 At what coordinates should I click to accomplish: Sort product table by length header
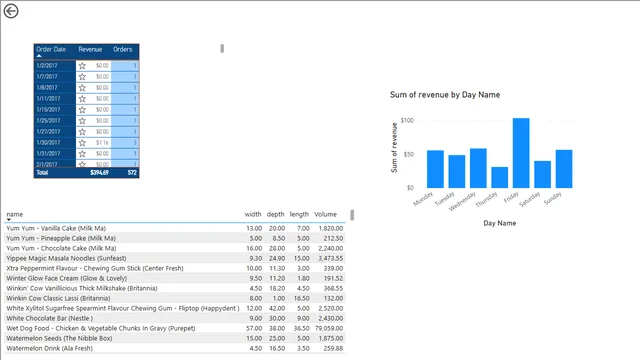(x=299, y=214)
